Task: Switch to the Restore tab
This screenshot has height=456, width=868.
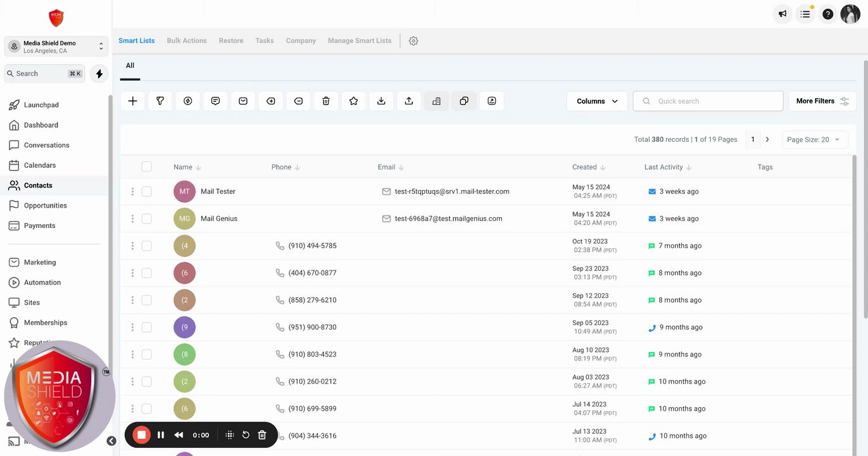Action: (x=231, y=41)
